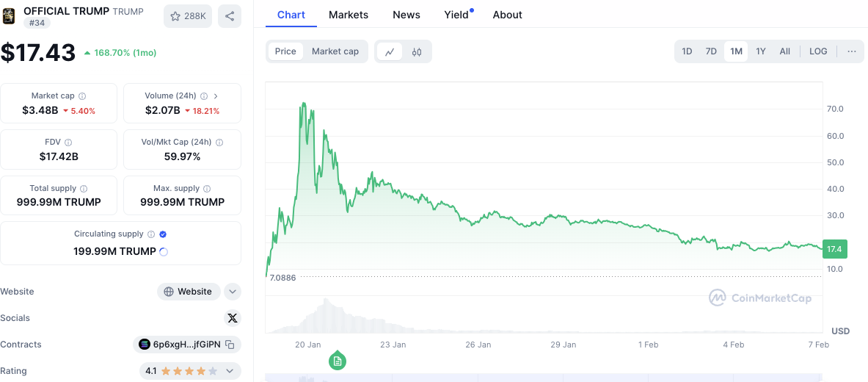
Task: Select the line chart view icon
Action: 390,51
